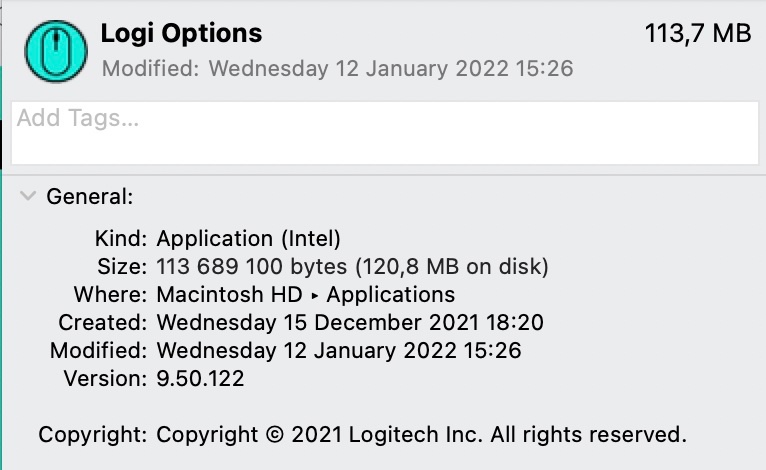
Task: Select the Application (Intel) kind value
Action: [249, 239]
